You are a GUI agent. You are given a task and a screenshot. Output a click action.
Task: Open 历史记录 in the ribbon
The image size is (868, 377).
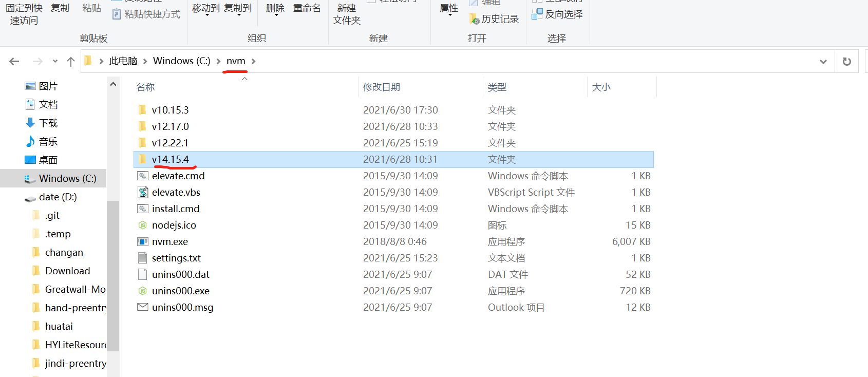pyautogui.click(x=494, y=19)
